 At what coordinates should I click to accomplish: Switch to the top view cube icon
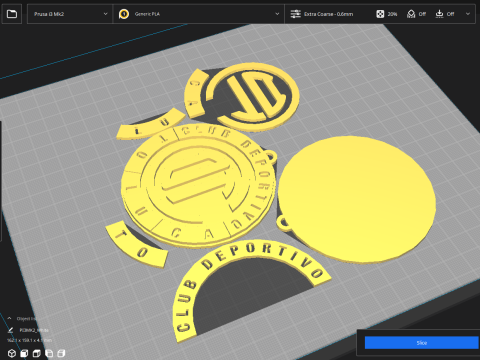(x=36, y=353)
